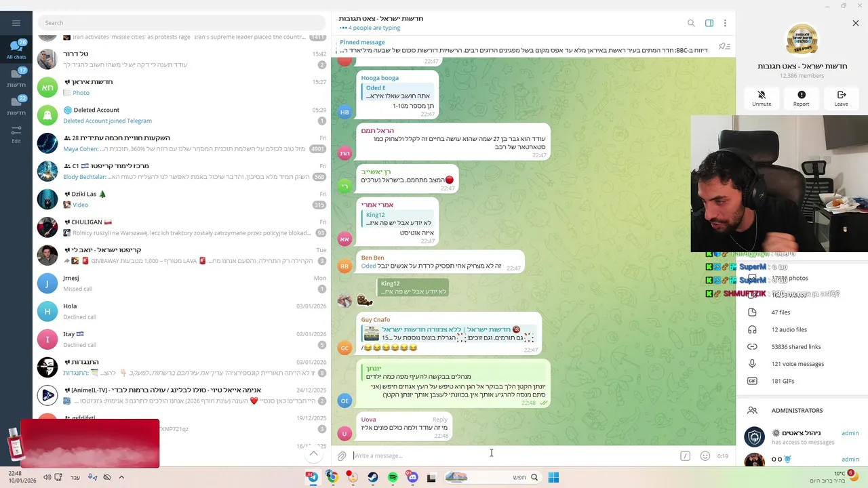
Task: Click the group avatar in info panel
Action: tap(802, 40)
